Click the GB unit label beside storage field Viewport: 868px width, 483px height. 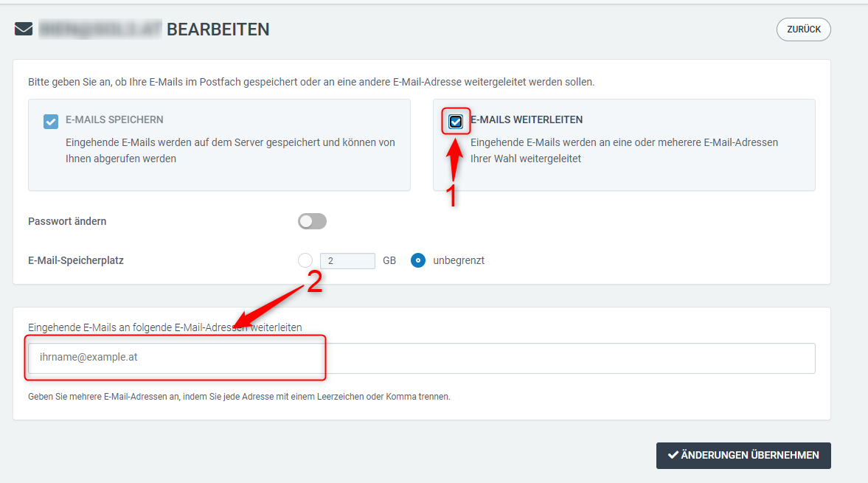point(389,260)
